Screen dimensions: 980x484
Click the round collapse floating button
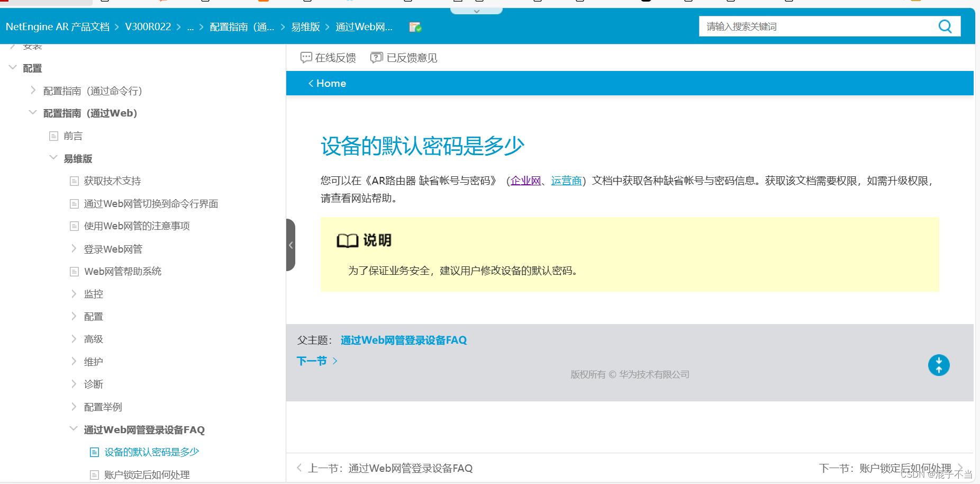point(939,365)
